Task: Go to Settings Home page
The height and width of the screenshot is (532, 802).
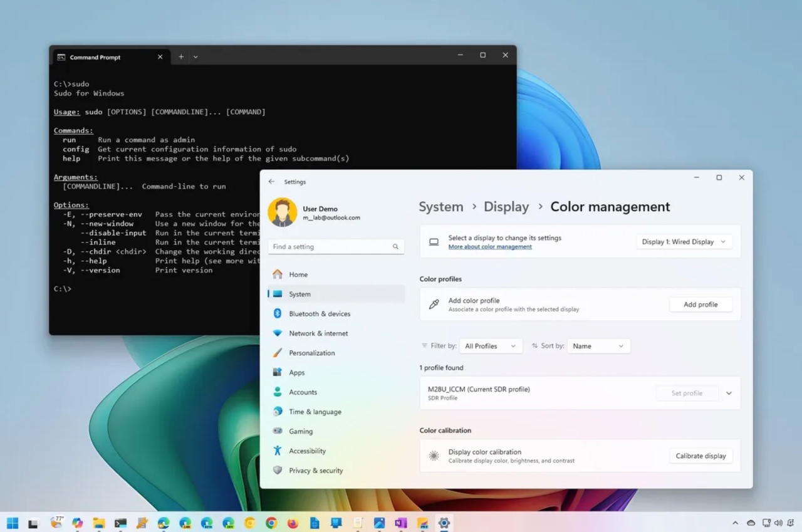Action: pyautogui.click(x=298, y=274)
